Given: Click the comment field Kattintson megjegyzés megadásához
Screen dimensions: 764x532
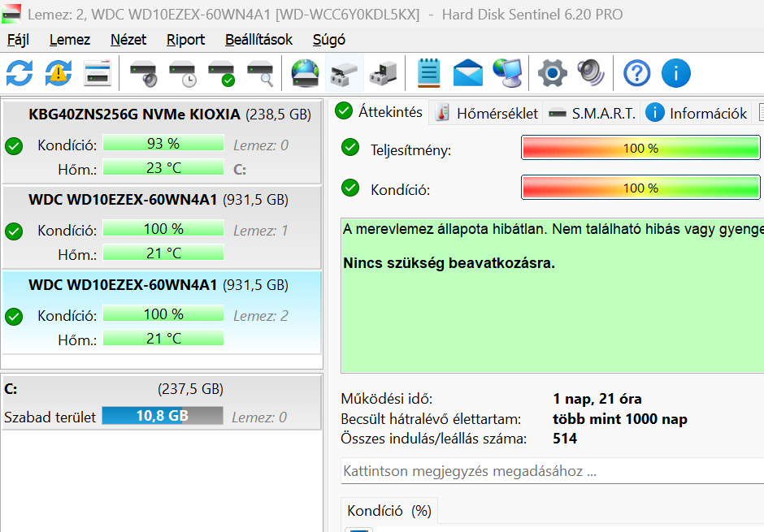Looking at the screenshot, I should [552, 471].
